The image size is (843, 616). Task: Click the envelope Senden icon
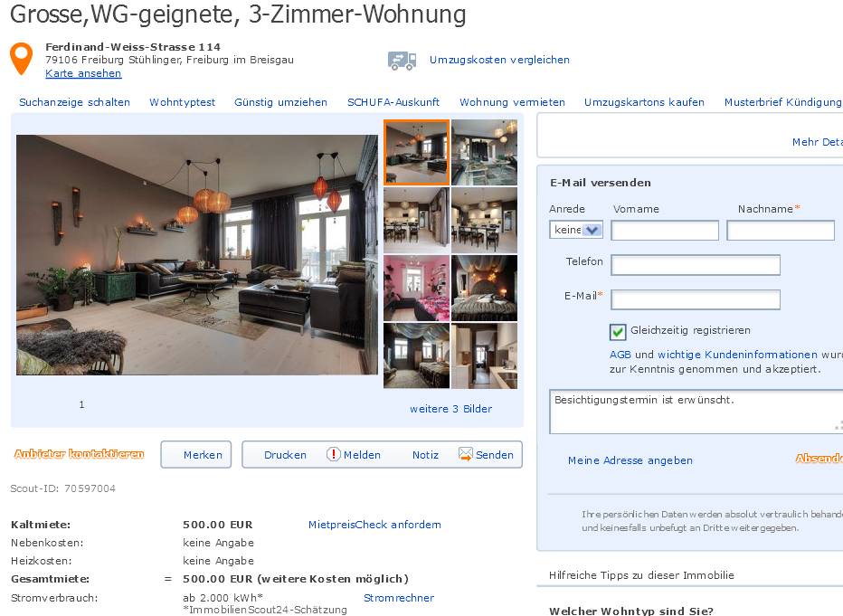pos(465,454)
